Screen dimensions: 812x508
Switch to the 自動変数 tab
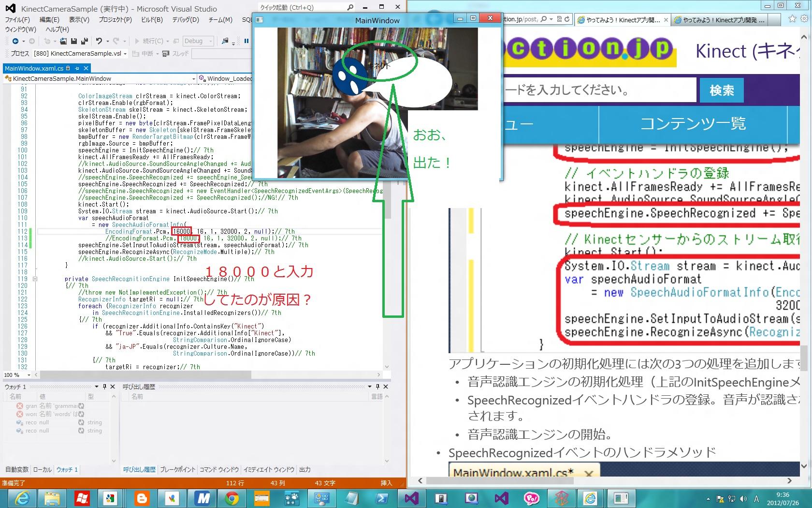(x=17, y=469)
